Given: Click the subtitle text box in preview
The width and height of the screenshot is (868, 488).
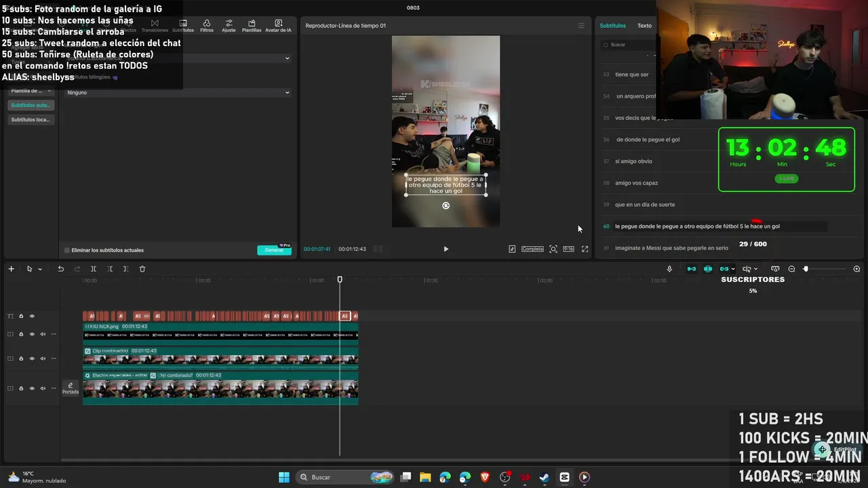Looking at the screenshot, I should pos(446,185).
